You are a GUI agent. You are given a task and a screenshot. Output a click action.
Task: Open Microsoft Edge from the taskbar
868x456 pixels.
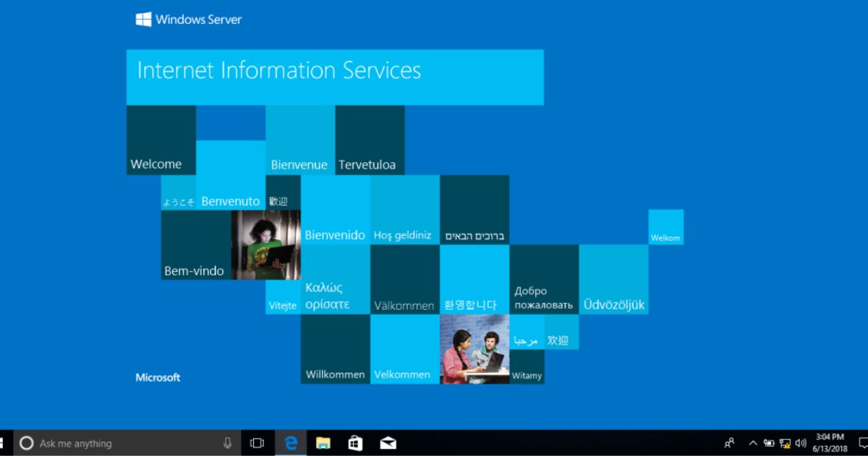pyautogui.click(x=291, y=443)
